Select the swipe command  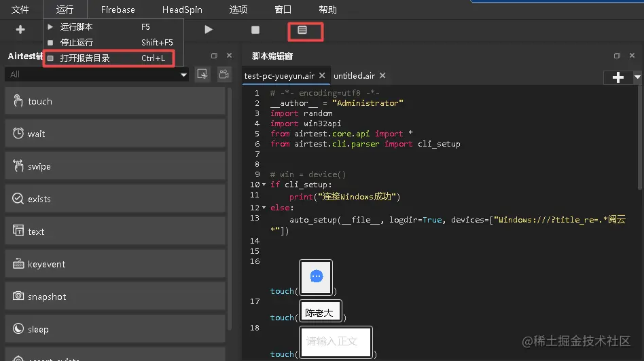[115, 166]
